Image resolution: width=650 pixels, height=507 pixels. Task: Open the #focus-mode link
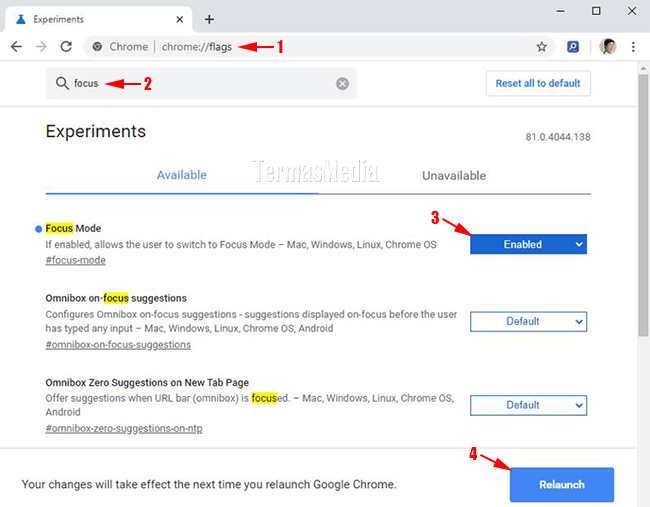[x=75, y=260]
